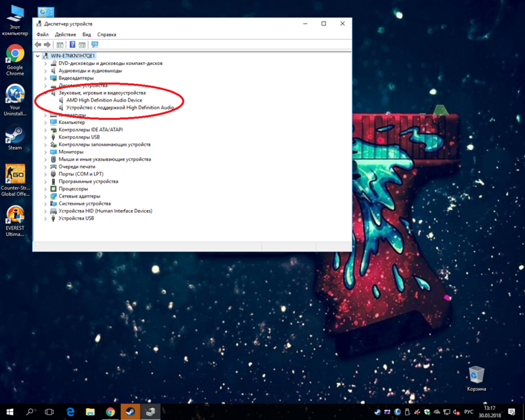Open the Windows Start menu

pos(10,411)
